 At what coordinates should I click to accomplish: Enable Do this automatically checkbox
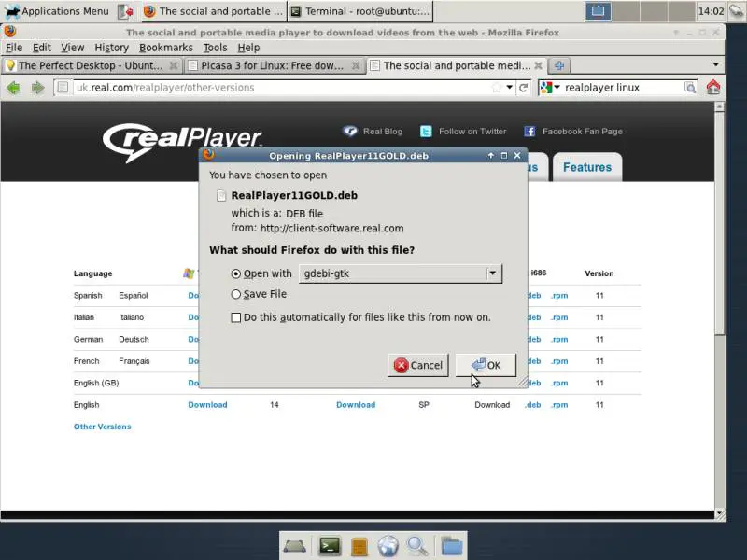[x=236, y=317]
